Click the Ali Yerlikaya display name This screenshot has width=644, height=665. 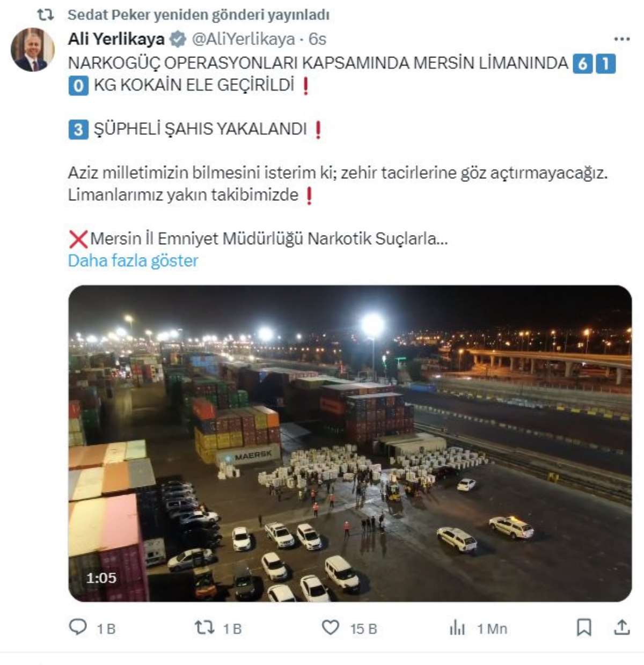[116, 39]
